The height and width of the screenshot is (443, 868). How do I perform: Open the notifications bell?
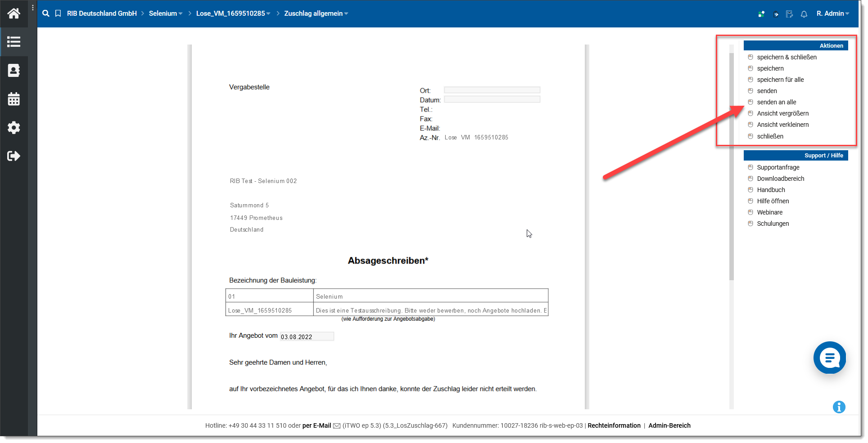[804, 14]
